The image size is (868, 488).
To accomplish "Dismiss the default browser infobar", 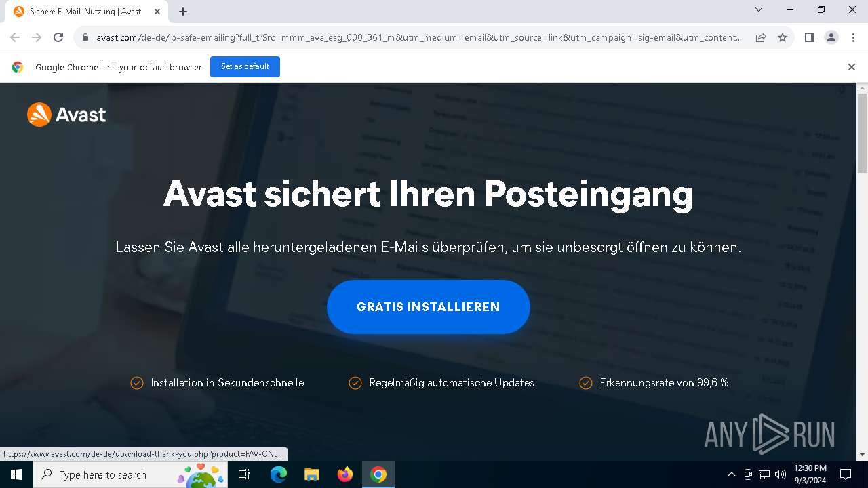I will coord(852,67).
